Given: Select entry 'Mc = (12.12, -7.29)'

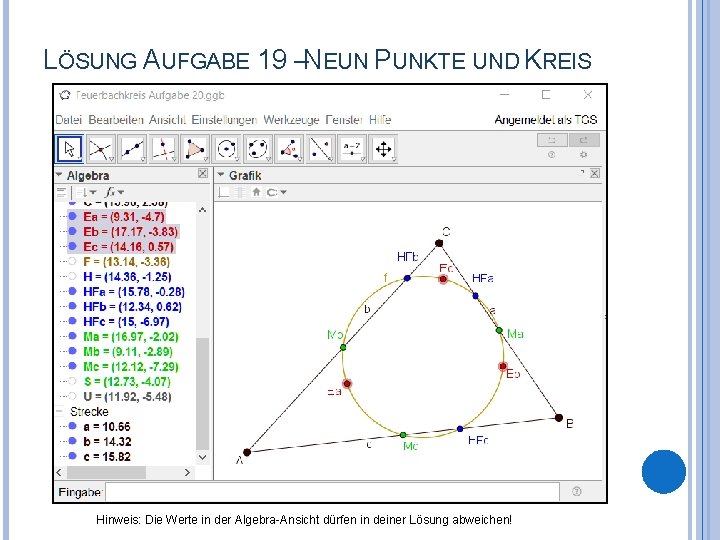Looking at the screenshot, I should 130,366.
